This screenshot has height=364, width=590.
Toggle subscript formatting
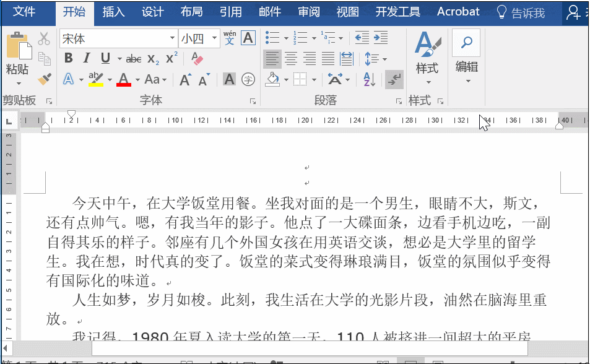tap(153, 59)
